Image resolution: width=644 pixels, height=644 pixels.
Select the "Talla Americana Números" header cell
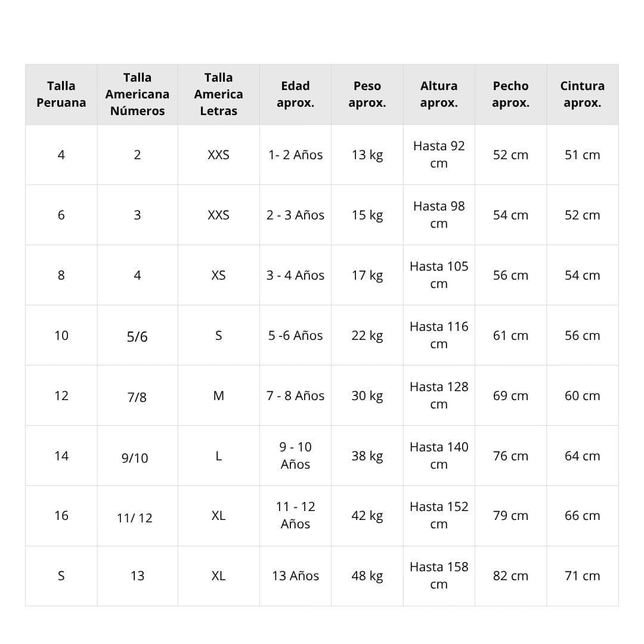tap(137, 94)
